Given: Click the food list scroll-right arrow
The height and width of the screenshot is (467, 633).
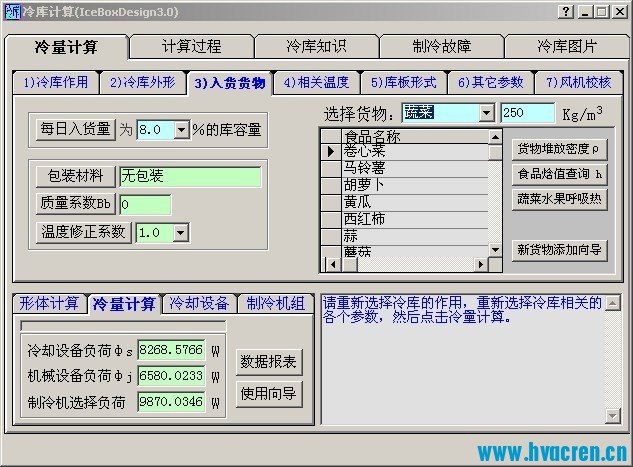Looking at the screenshot, I should 481,265.
